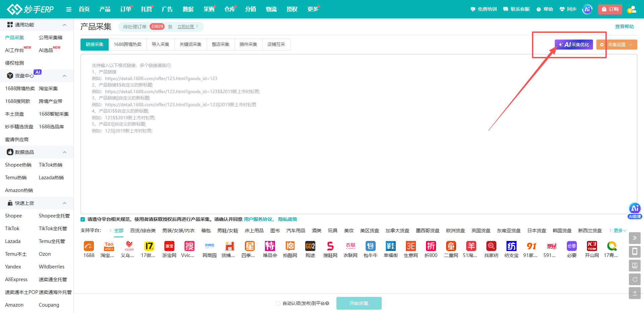Viewport: 644px width, 313px height.
Task: Collapse the 数据选品 sidebar section
Action: coord(65,152)
